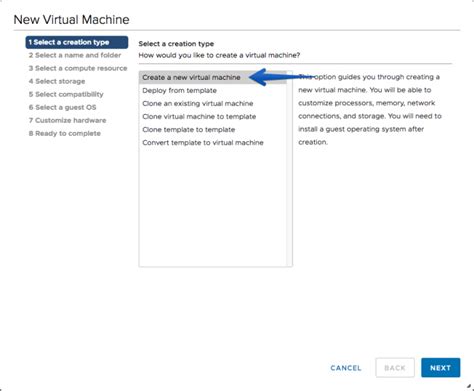Image resolution: width=474 pixels, height=391 pixels.
Task: Click the CANCEL link
Action: 346,368
